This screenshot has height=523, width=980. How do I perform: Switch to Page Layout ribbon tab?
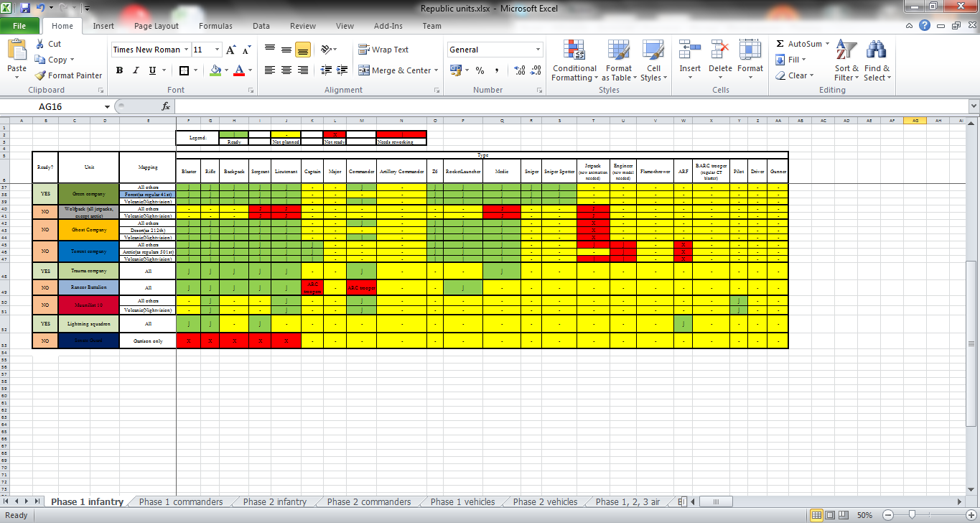tap(157, 26)
